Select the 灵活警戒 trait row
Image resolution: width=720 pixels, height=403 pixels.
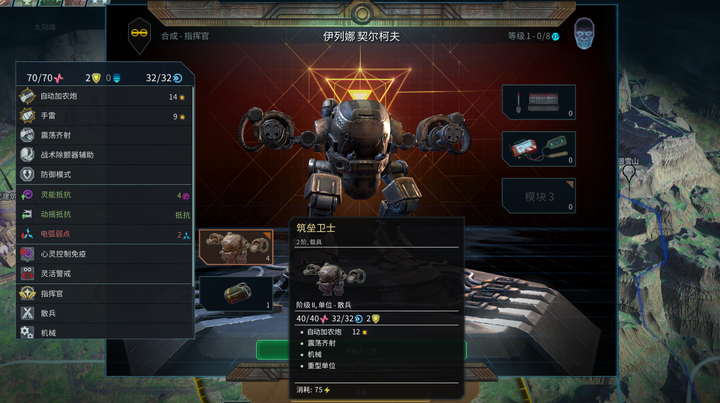pos(104,274)
